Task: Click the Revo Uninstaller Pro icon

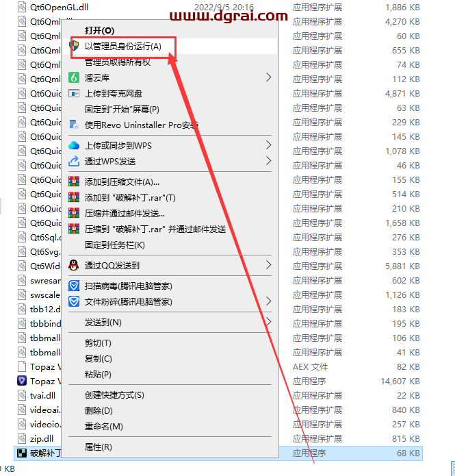Action: 74,125
